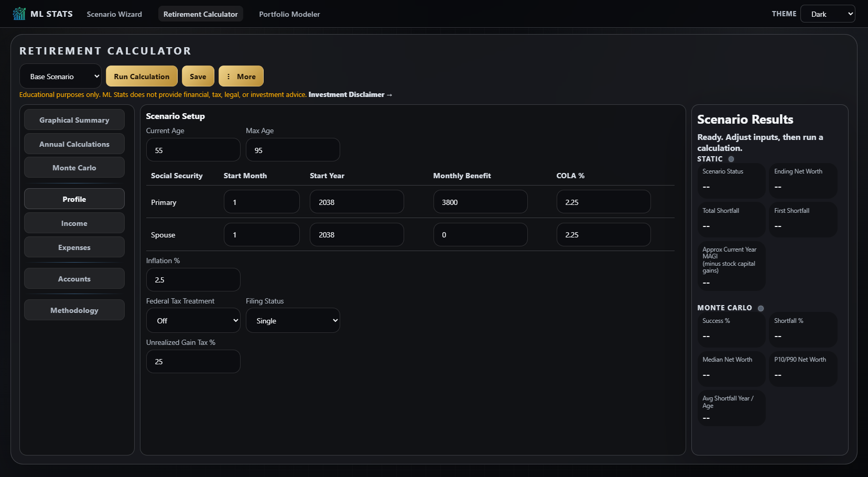868x477 pixels.
Task: Click the Success % result card
Action: click(731, 330)
